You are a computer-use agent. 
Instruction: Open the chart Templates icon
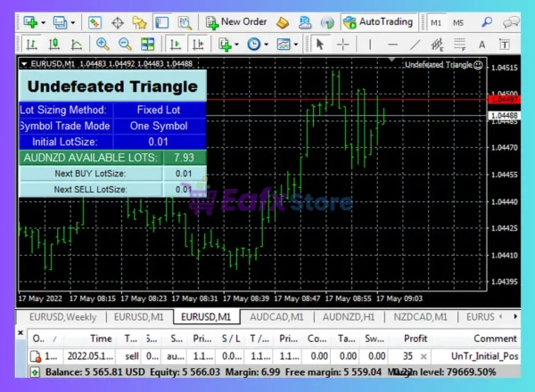(x=284, y=45)
